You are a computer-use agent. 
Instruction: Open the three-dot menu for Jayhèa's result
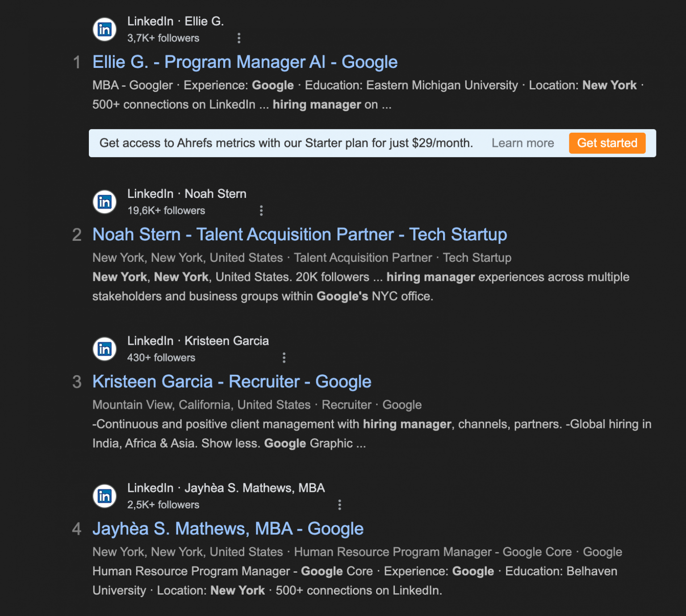click(x=339, y=505)
